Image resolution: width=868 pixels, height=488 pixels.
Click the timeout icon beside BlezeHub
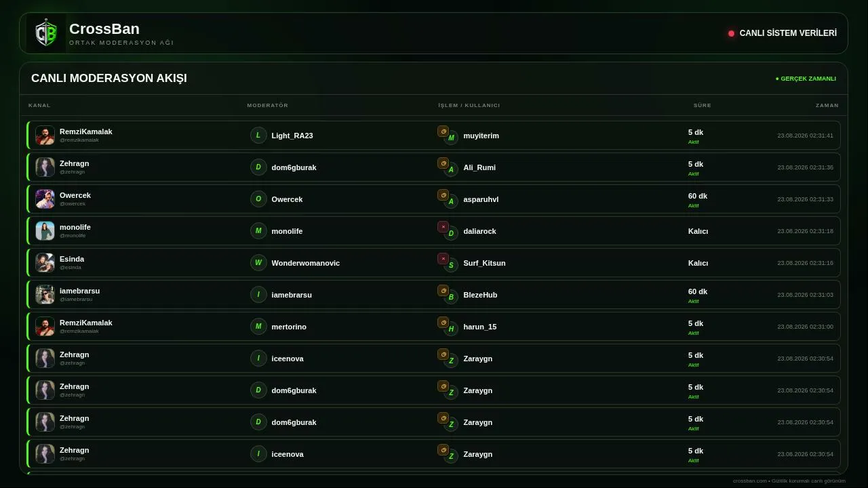coord(443,291)
